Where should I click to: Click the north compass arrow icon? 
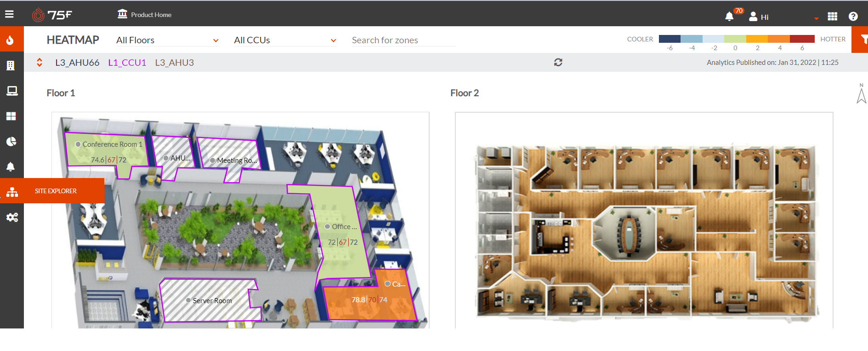pyautogui.click(x=862, y=93)
